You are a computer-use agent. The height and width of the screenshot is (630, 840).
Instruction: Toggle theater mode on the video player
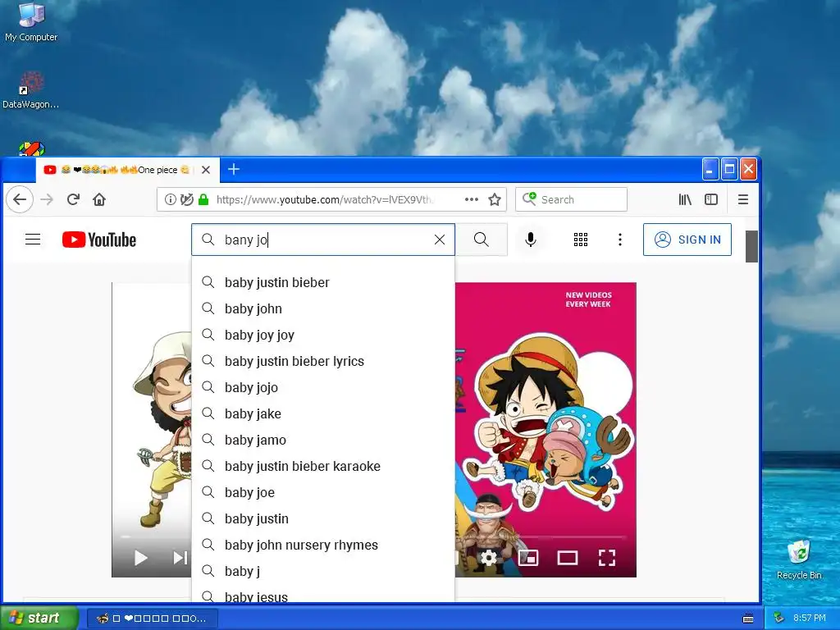pos(568,558)
